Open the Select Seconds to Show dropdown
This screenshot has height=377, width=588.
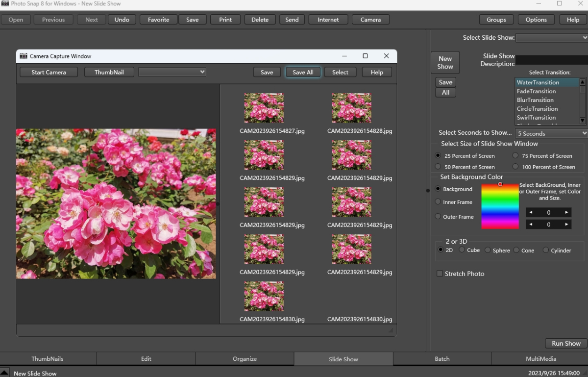(x=552, y=133)
